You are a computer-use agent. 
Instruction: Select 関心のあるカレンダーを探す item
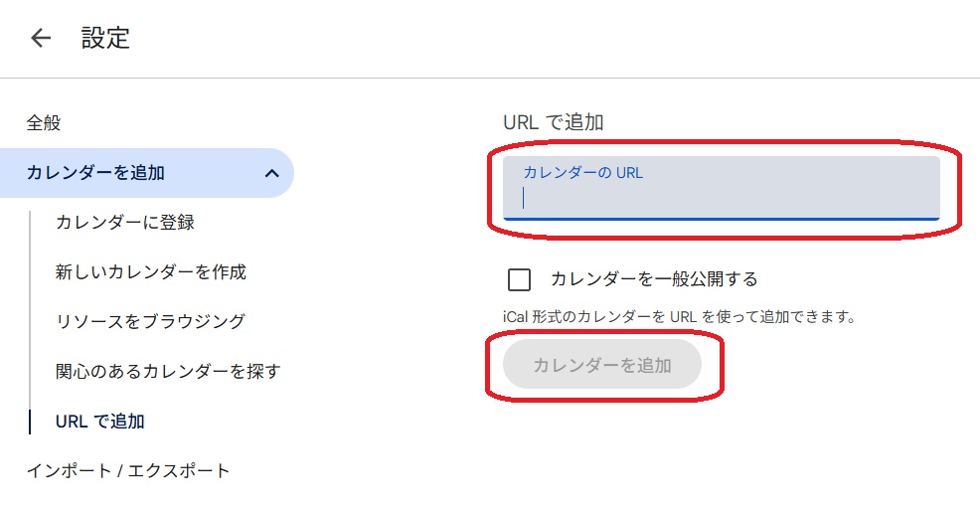(168, 371)
